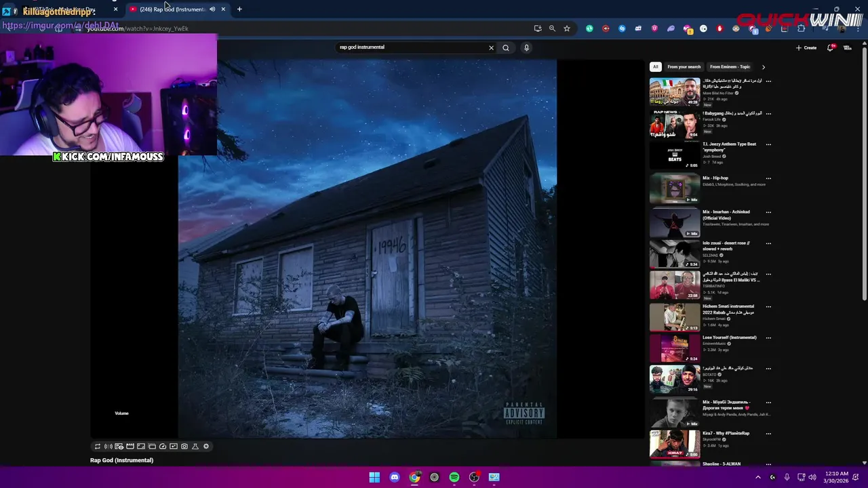Open the gear settings icon under video
This screenshot has width=868, height=488.
(206, 446)
